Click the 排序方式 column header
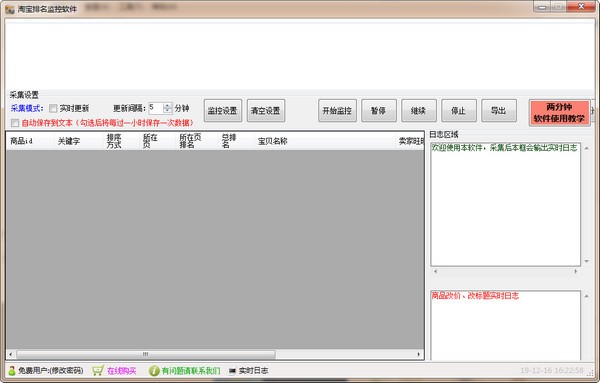 point(121,141)
